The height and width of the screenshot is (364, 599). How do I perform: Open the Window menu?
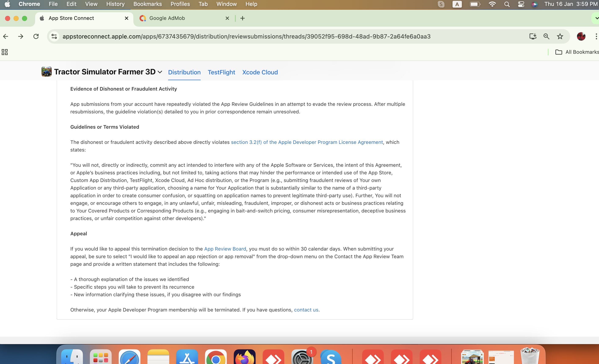(x=226, y=4)
